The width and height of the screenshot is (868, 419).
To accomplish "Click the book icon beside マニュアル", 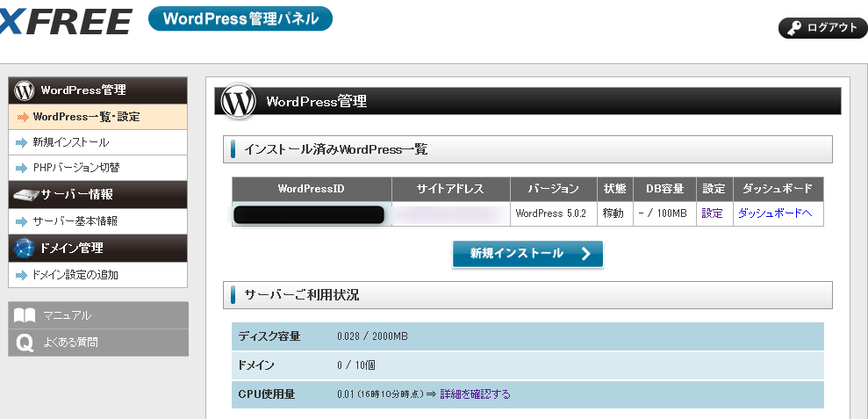I will 25,316.
